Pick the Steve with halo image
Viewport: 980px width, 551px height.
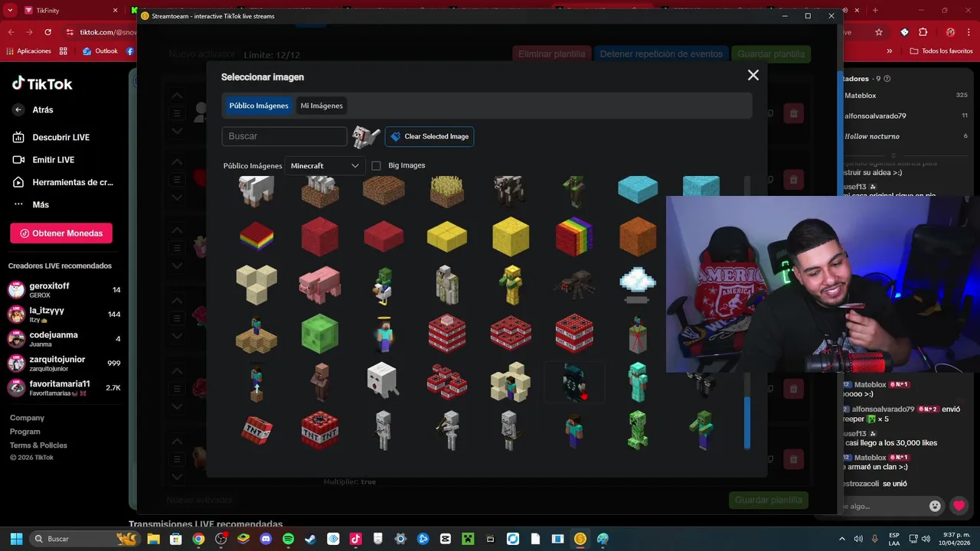(384, 334)
